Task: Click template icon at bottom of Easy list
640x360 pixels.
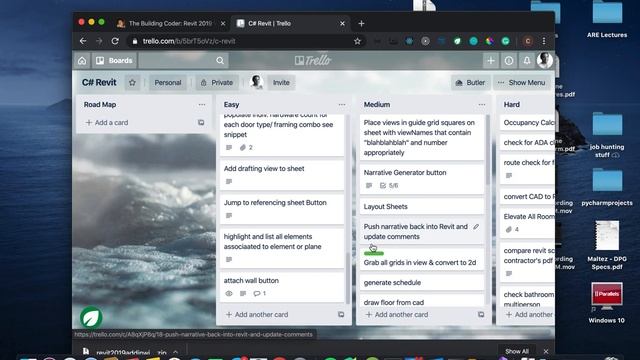Action: (x=341, y=315)
